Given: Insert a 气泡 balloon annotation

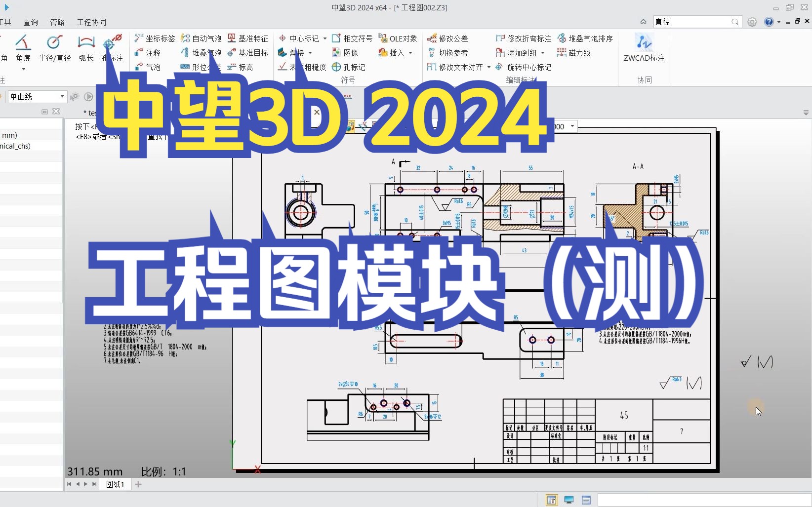Looking at the screenshot, I should pyautogui.click(x=147, y=67).
